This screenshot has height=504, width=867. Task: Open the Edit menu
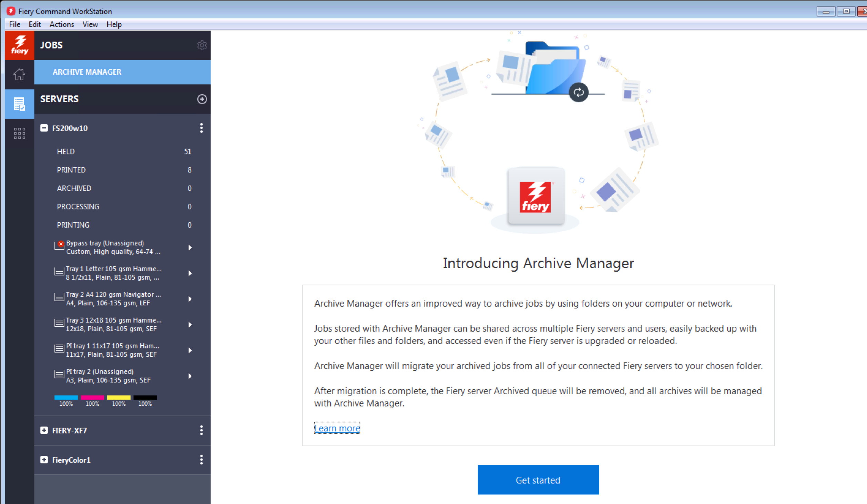pyautogui.click(x=35, y=24)
